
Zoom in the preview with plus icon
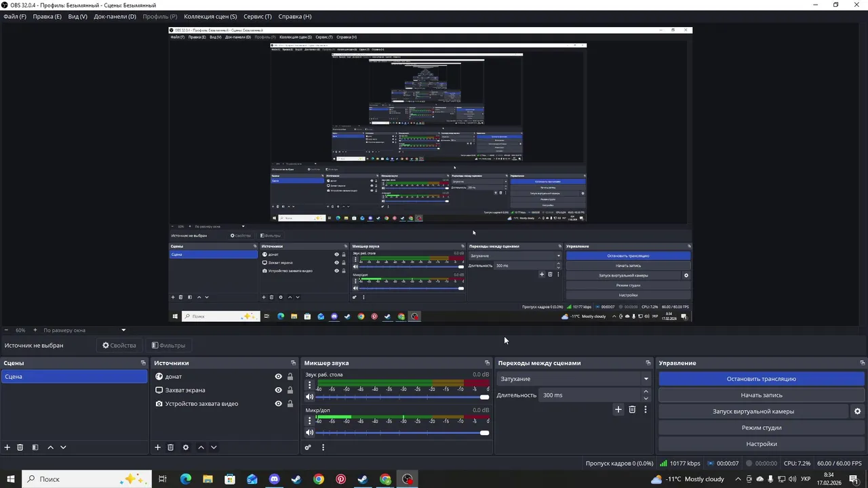click(35, 330)
